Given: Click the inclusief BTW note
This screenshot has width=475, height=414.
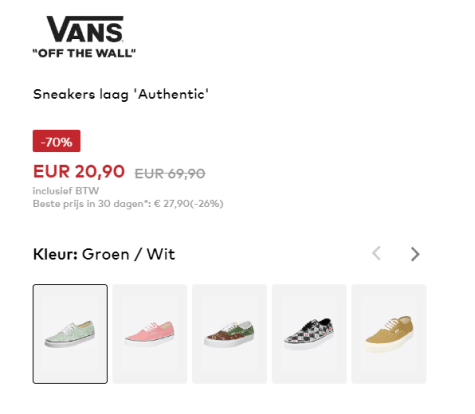Looking at the screenshot, I should [x=66, y=191].
